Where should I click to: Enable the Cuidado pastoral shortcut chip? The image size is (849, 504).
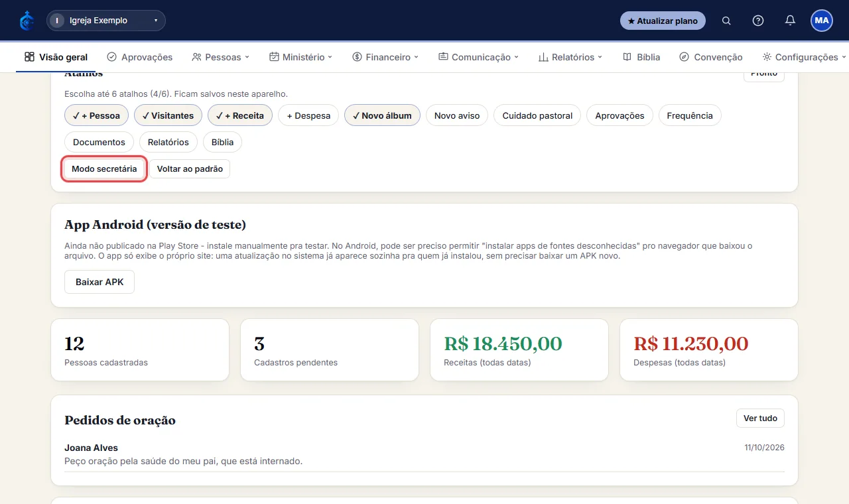[537, 115]
